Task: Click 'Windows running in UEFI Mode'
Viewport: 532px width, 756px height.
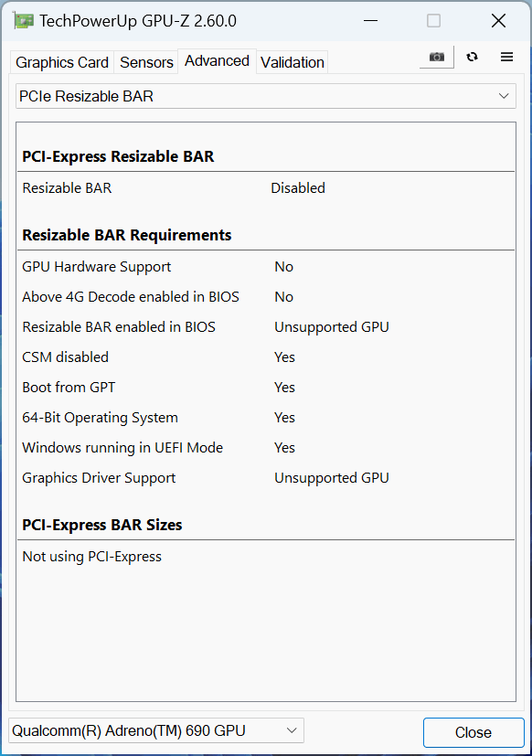Action: pos(122,448)
